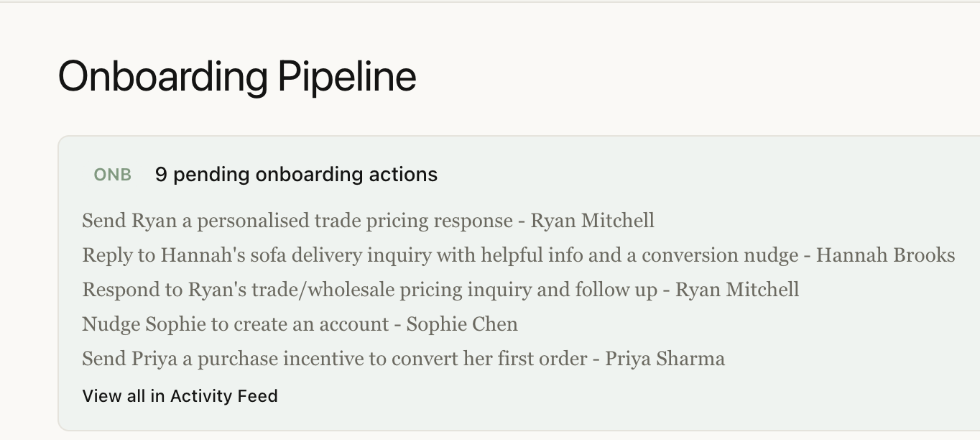Open the 9 pending onboarding actions summary
980x440 pixels.
[x=295, y=174]
